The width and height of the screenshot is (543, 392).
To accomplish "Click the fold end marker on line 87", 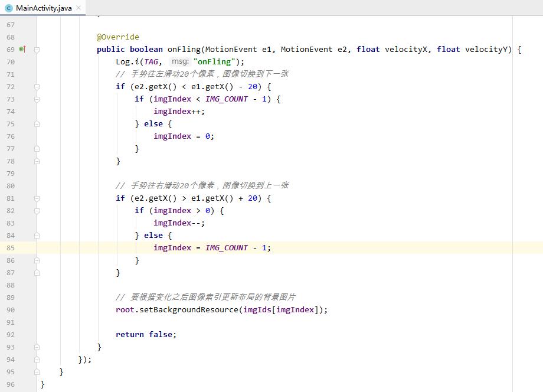I will click(37, 273).
